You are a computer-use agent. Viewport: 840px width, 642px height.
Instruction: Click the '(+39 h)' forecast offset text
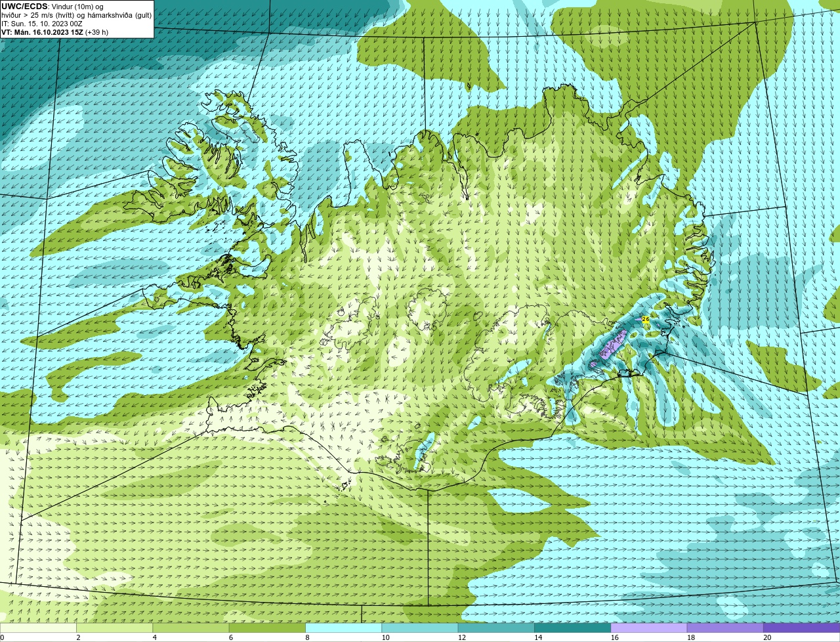(97, 32)
